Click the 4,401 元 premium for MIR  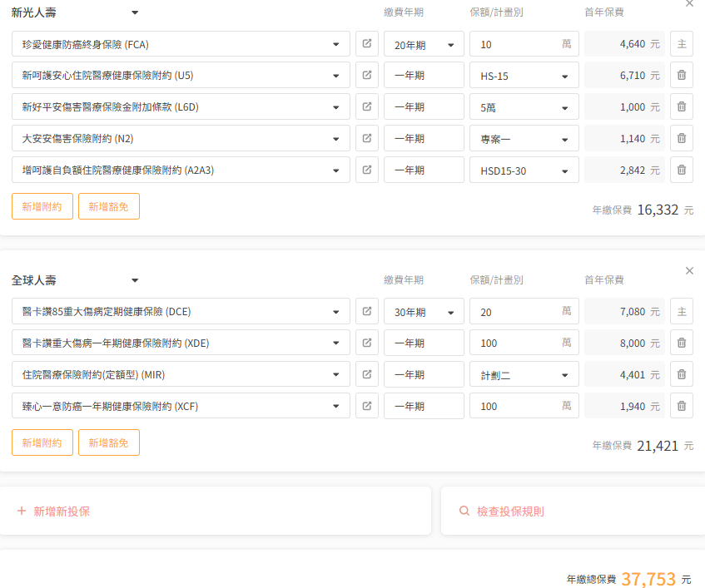point(624,374)
